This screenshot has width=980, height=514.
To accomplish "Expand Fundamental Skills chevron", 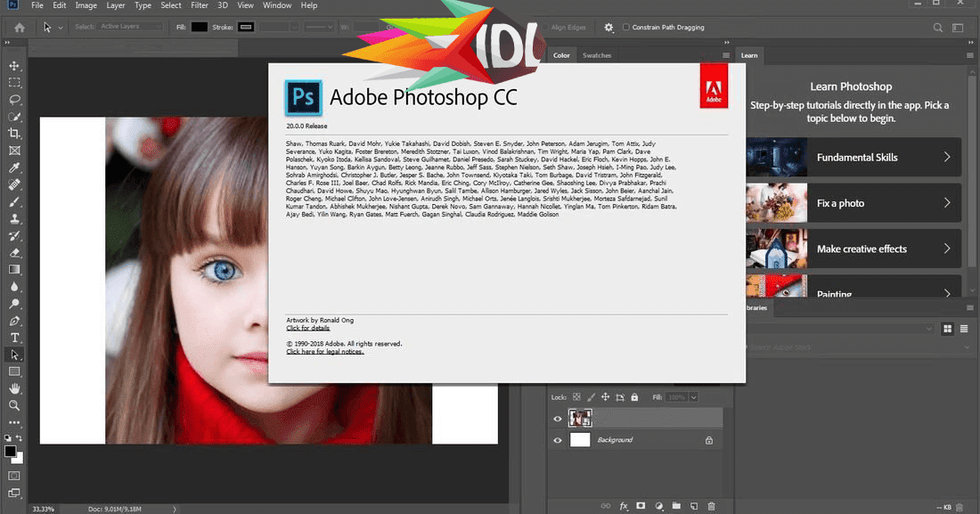I will coord(947,157).
